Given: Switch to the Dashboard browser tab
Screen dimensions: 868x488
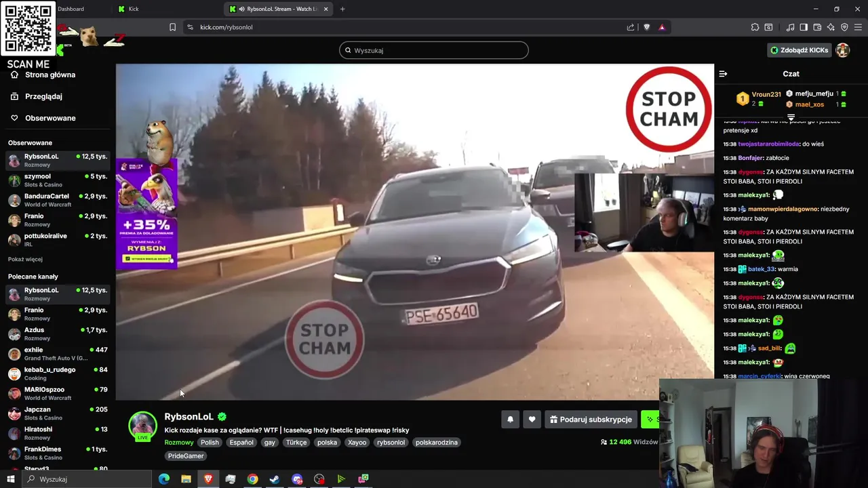Looking at the screenshot, I should (71, 9).
